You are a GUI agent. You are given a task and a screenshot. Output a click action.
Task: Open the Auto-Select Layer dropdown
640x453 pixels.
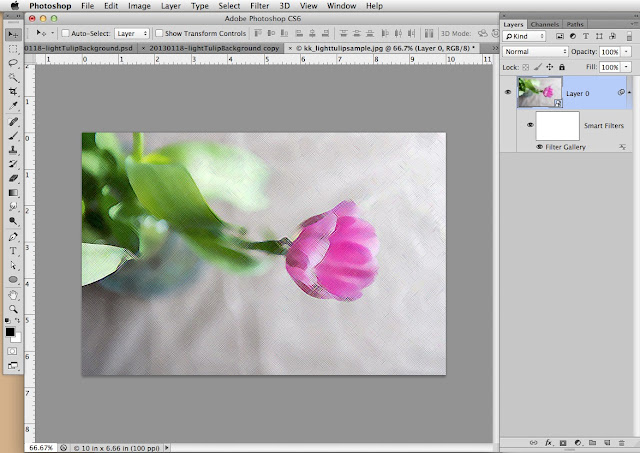pos(131,33)
